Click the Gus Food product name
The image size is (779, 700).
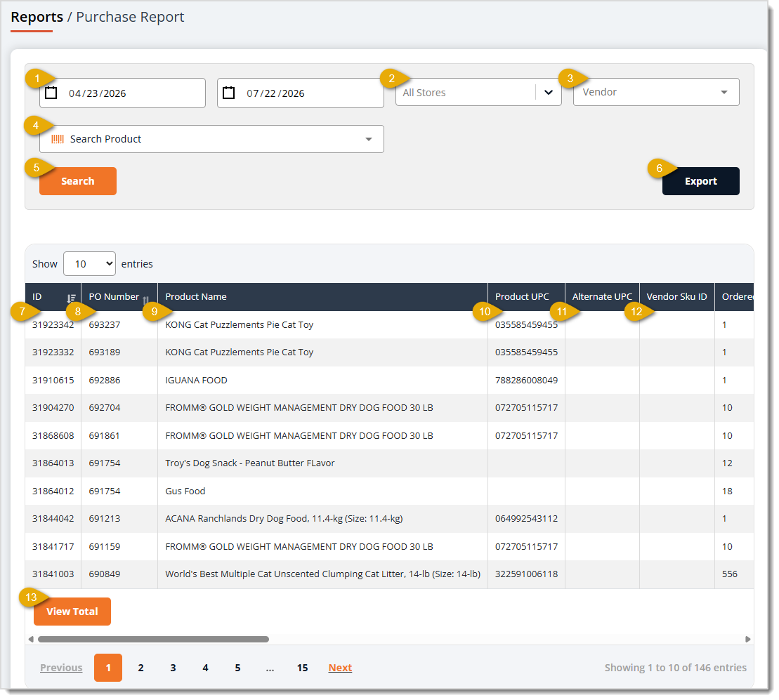[185, 491]
